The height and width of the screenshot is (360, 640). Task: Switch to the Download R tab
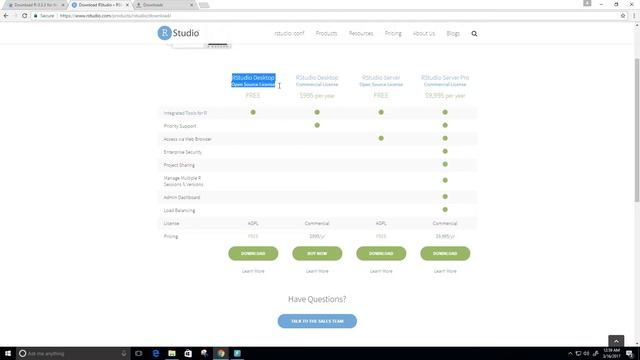(x=34, y=5)
